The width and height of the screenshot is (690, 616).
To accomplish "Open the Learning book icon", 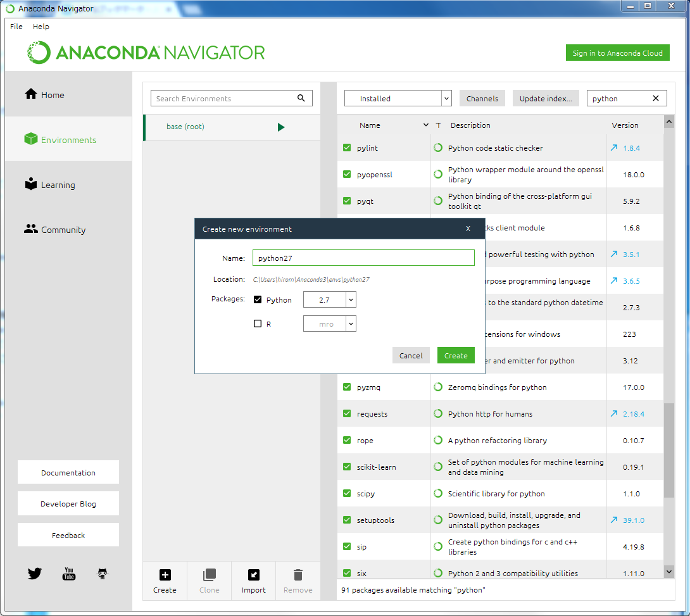I will click(x=31, y=184).
